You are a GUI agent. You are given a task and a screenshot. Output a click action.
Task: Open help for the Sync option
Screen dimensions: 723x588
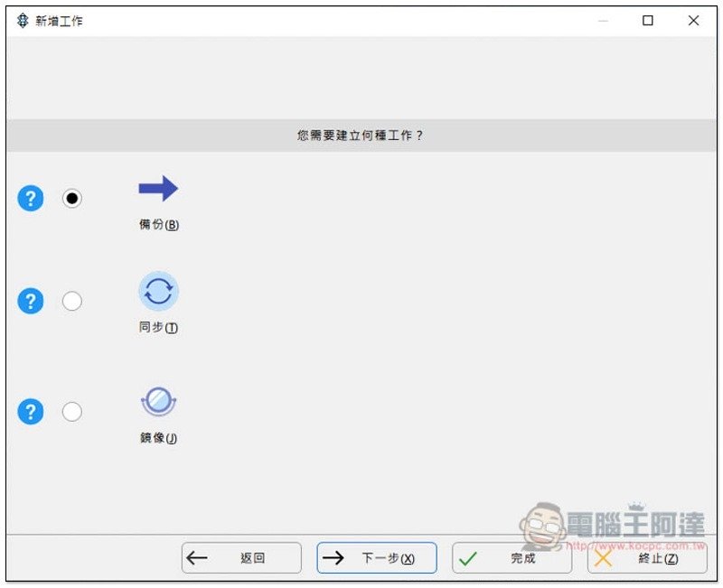click(x=31, y=301)
